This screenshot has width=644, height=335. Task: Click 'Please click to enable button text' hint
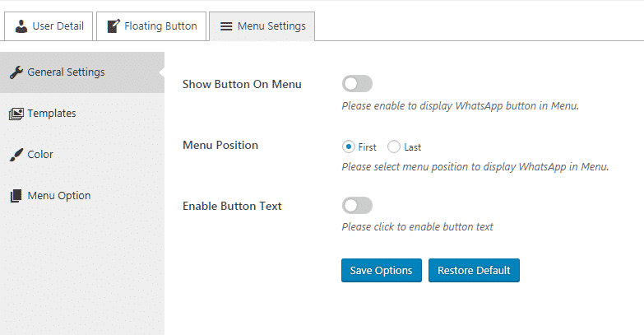(417, 227)
